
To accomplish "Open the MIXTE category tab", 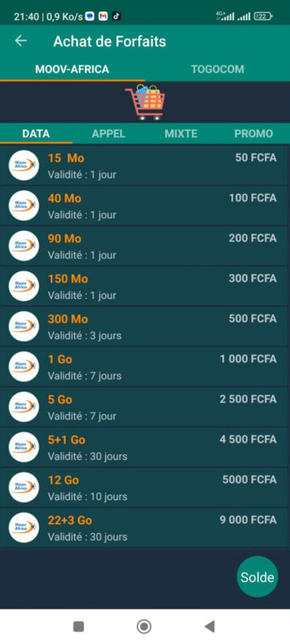I will pos(181,134).
